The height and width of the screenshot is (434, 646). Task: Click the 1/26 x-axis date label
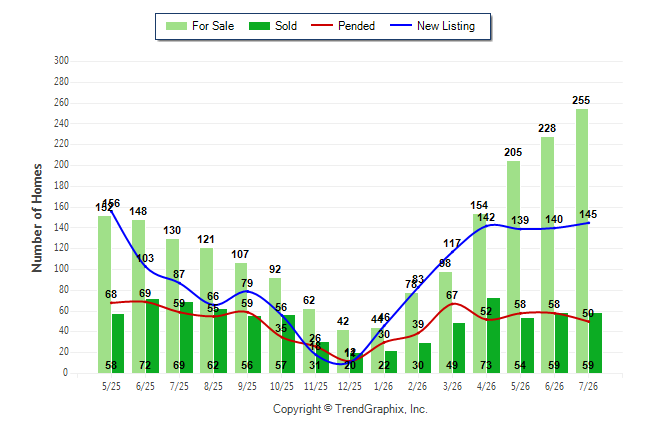(384, 386)
